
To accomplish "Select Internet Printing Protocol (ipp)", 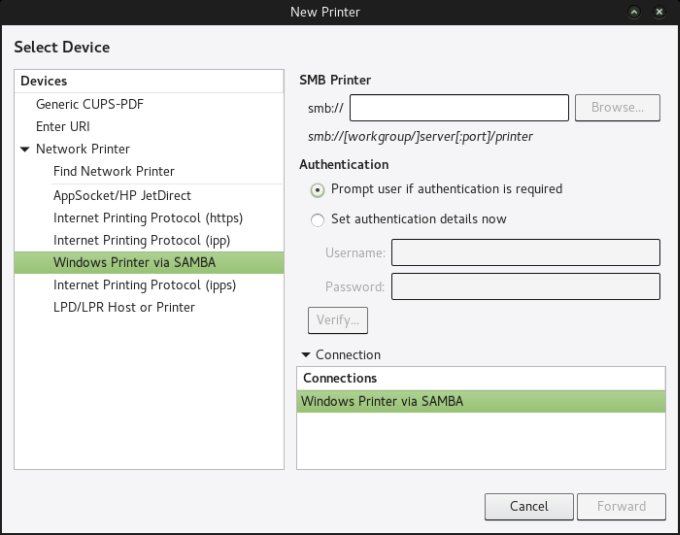I will click(142, 240).
